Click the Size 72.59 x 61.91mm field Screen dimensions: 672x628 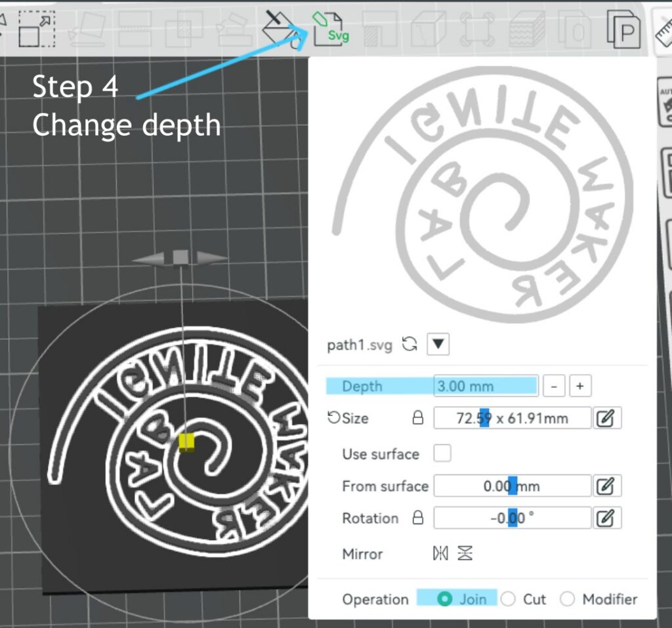512,418
